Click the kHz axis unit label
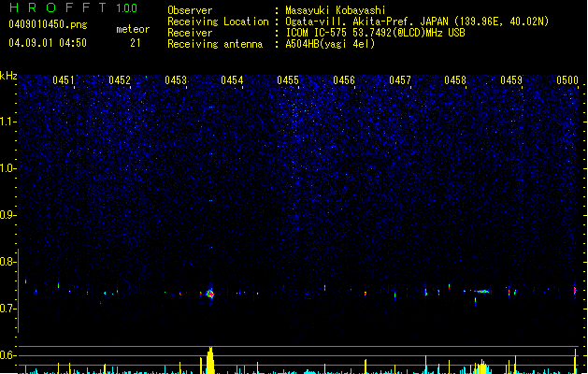This screenshot has width=588, height=374. [8, 76]
